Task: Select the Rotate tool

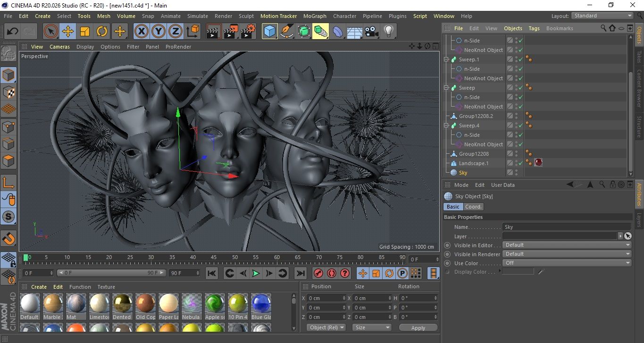Action: [102, 32]
